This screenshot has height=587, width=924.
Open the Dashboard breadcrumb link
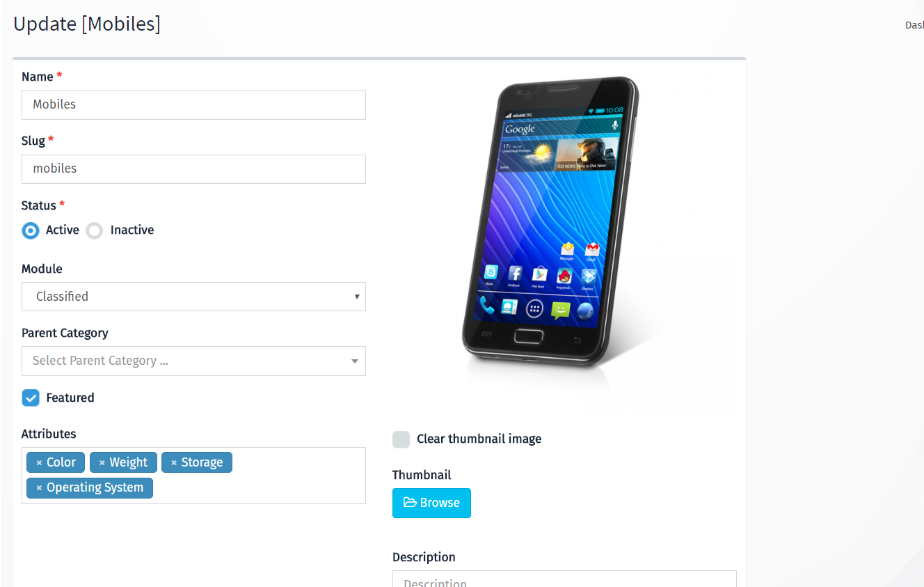coord(914,25)
